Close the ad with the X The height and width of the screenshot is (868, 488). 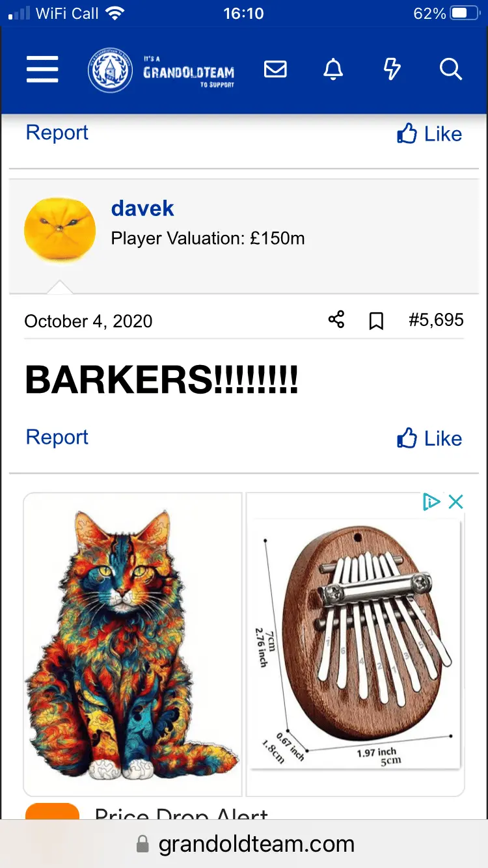pyautogui.click(x=455, y=502)
